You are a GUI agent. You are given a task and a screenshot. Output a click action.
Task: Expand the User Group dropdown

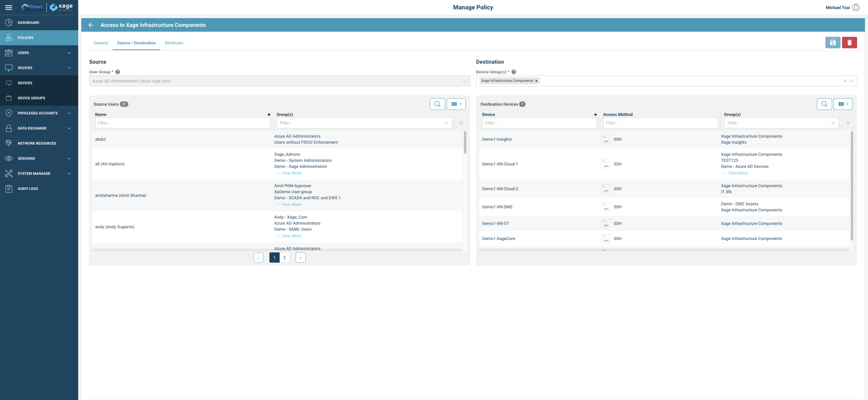(x=464, y=81)
